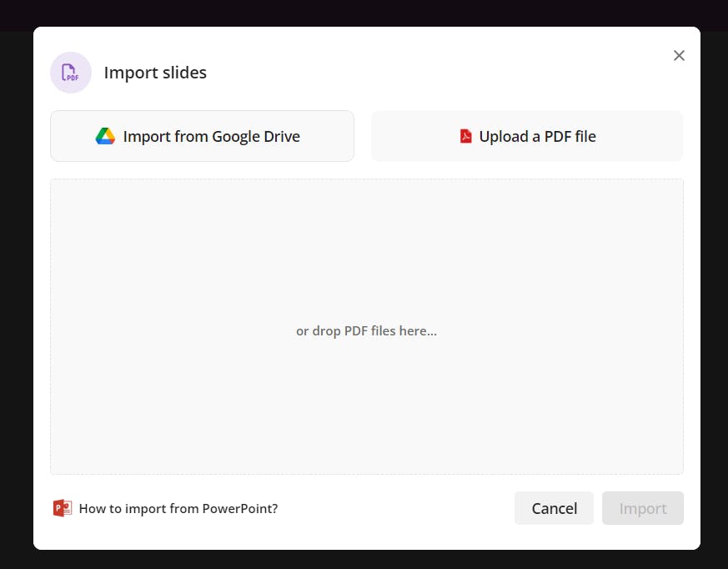Select Upload a PDF file

tap(527, 136)
